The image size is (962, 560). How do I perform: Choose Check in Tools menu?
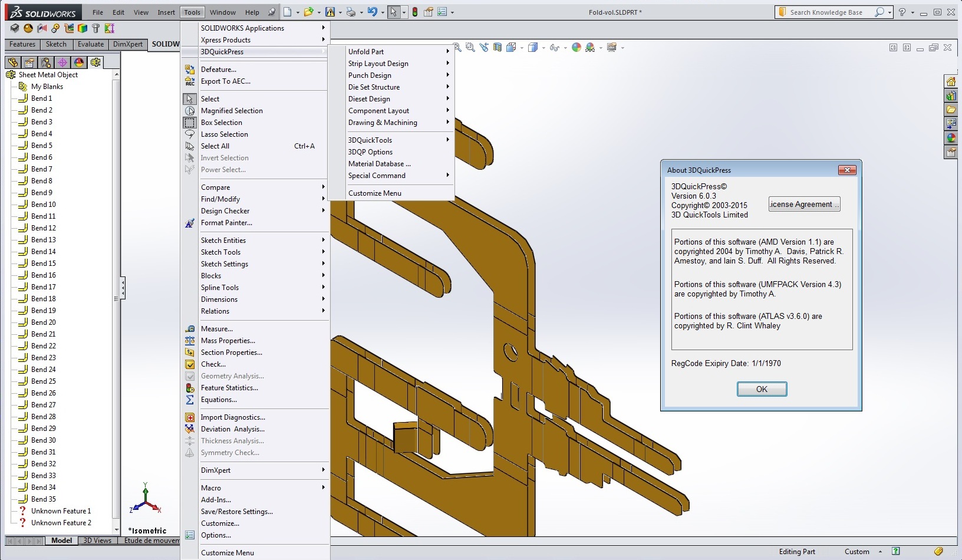click(x=255, y=364)
